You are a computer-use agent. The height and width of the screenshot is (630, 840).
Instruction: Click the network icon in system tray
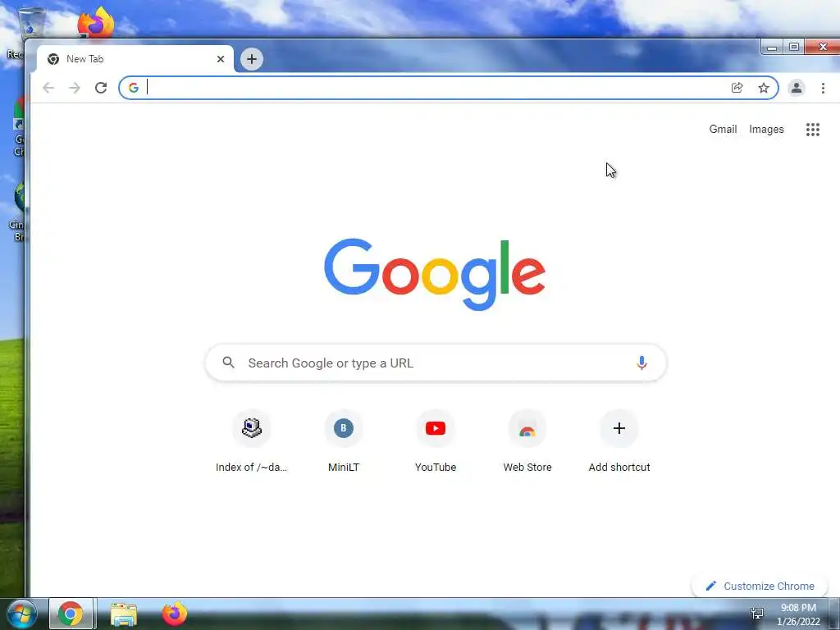(x=757, y=614)
